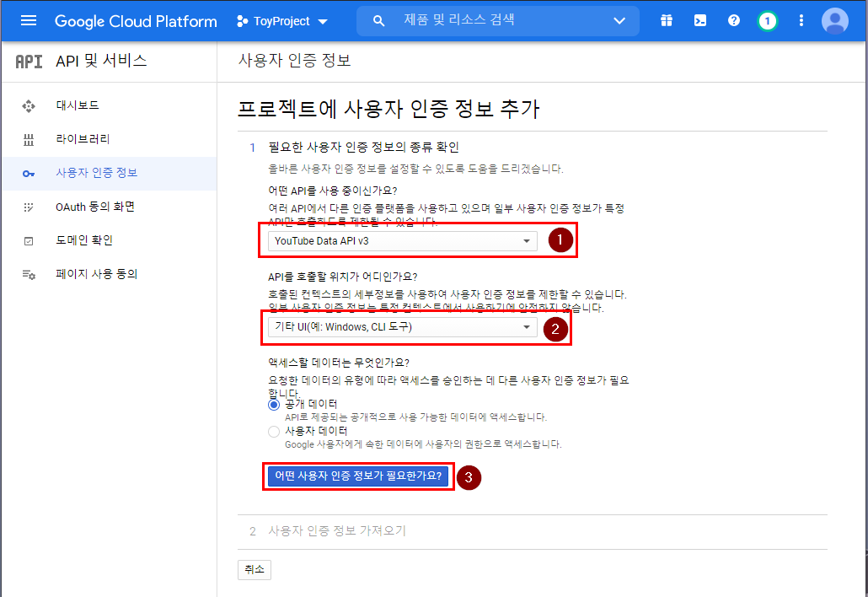Click the 사용자 인증 정보 page title
Viewport: 868px width, 597px height.
294,60
